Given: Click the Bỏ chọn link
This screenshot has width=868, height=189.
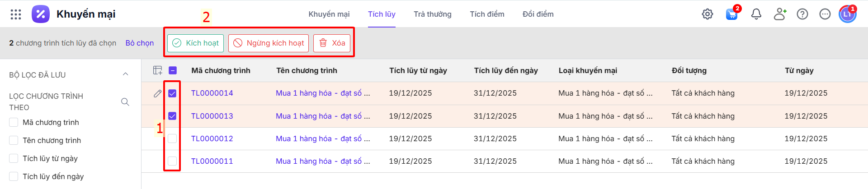Looking at the screenshot, I should tap(140, 43).
